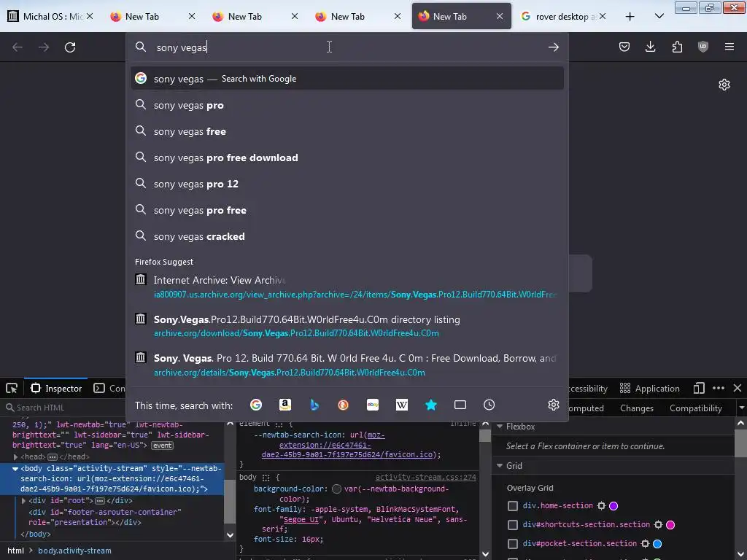Viewport: 747px width, 560px height.
Task: Open the Pocket save icon
Action: point(624,47)
